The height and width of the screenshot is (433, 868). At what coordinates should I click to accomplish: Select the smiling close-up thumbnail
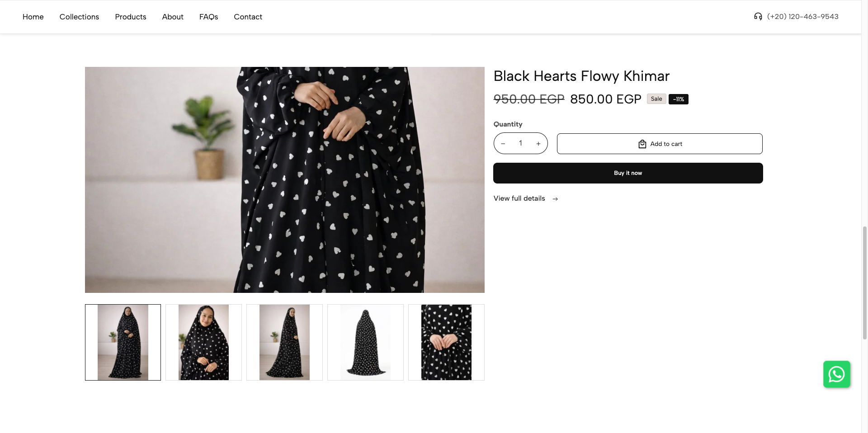[203, 342]
